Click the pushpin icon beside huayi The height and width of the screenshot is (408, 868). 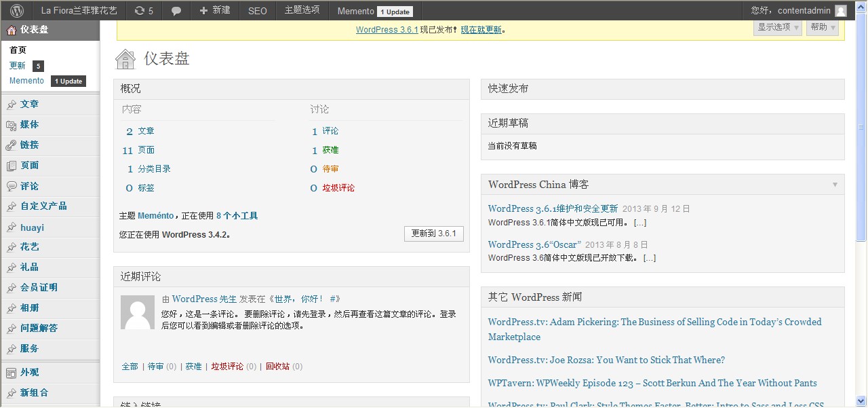[11, 227]
